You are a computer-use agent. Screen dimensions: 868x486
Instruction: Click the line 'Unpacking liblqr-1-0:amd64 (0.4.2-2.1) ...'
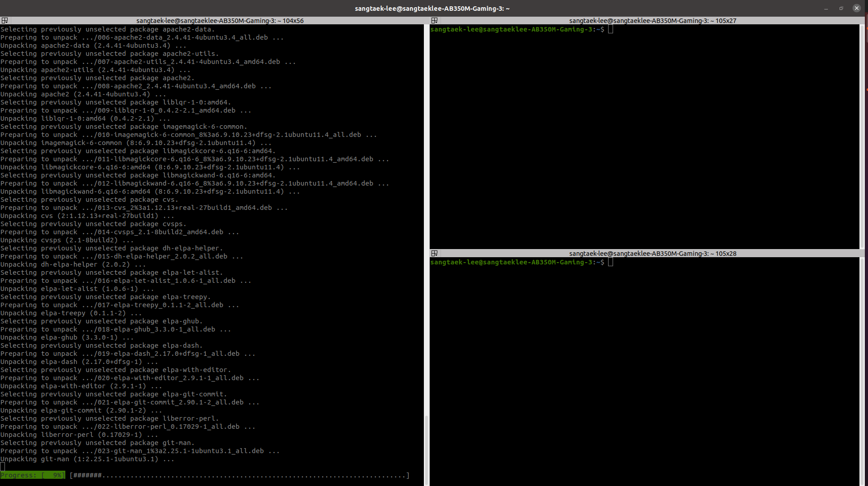coord(85,118)
